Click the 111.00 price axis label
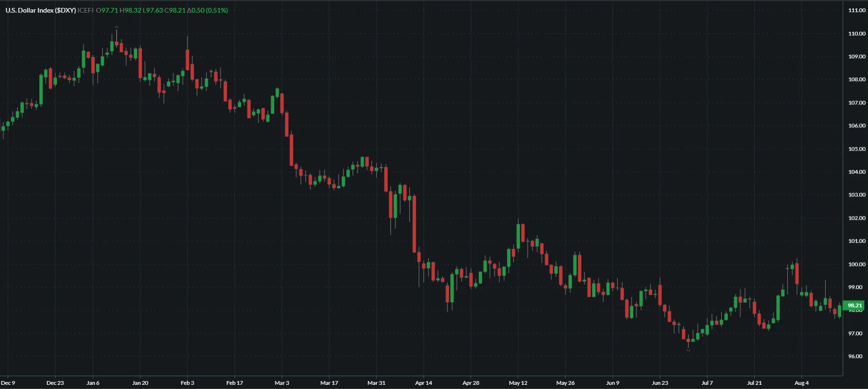Viewport: 868px width, 389px height. pyautogui.click(x=856, y=10)
